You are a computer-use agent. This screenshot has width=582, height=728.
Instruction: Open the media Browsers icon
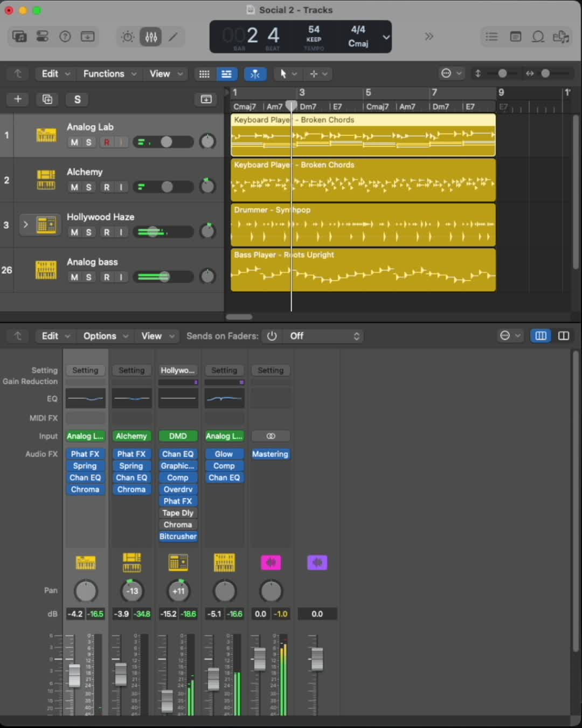[561, 37]
